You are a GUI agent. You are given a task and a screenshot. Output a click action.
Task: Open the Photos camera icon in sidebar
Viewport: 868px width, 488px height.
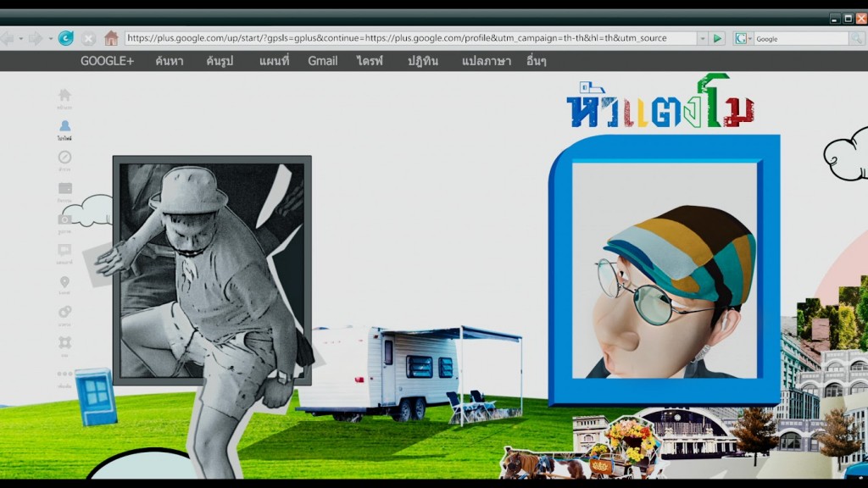[x=64, y=219]
